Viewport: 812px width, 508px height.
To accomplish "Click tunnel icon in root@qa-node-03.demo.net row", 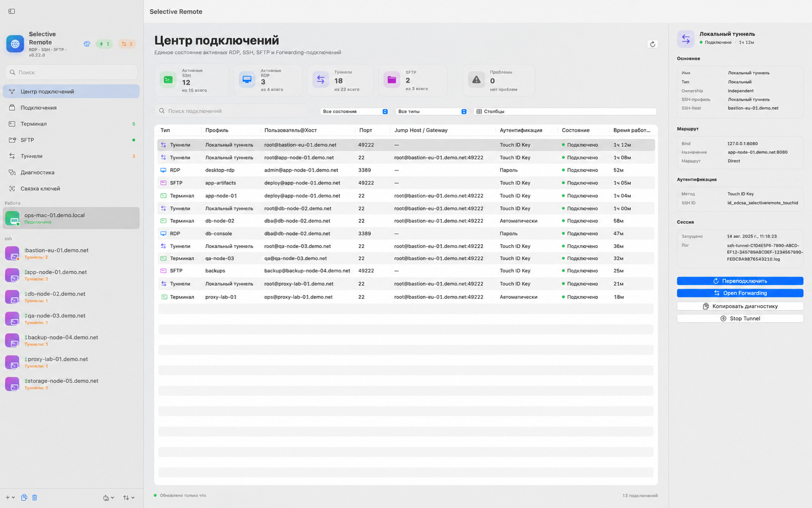I will [163, 246].
